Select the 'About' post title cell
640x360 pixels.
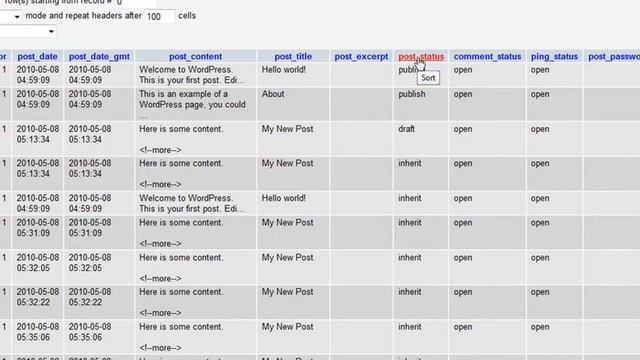[273, 94]
